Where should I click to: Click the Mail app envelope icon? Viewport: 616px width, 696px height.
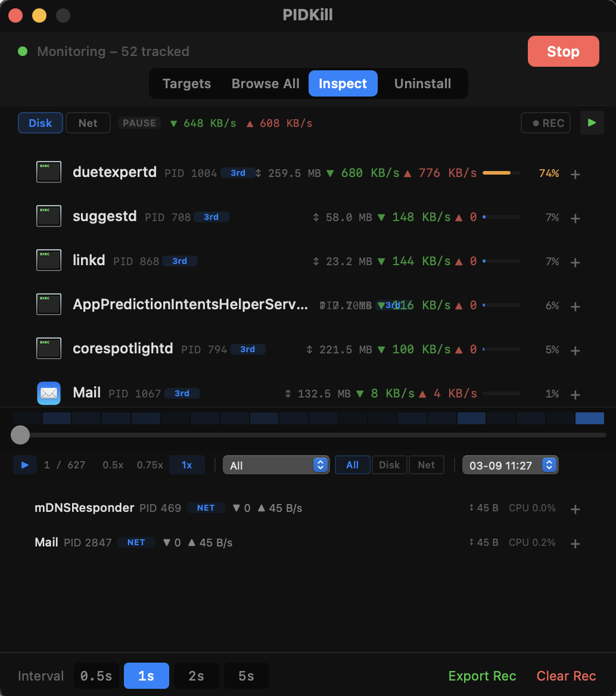tap(49, 393)
